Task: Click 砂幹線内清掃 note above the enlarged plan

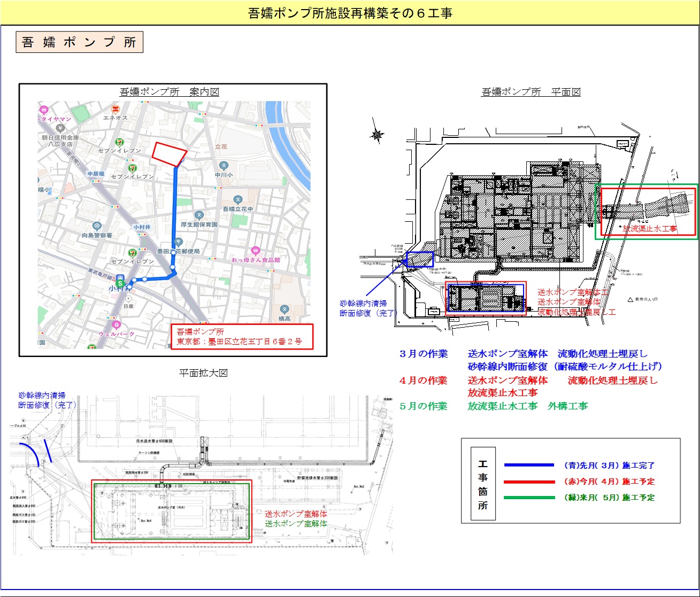Action: 42,396
